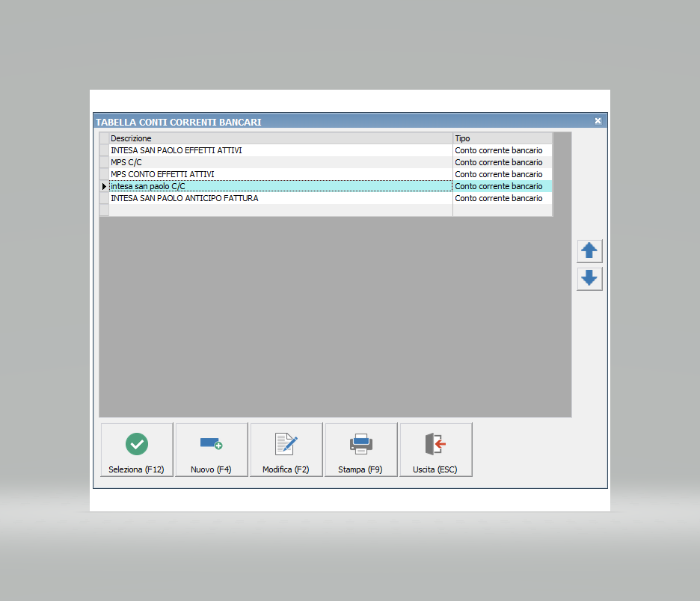Click the Tipo cell of the MPS C/C row
The height and width of the screenshot is (601, 700).
503,162
